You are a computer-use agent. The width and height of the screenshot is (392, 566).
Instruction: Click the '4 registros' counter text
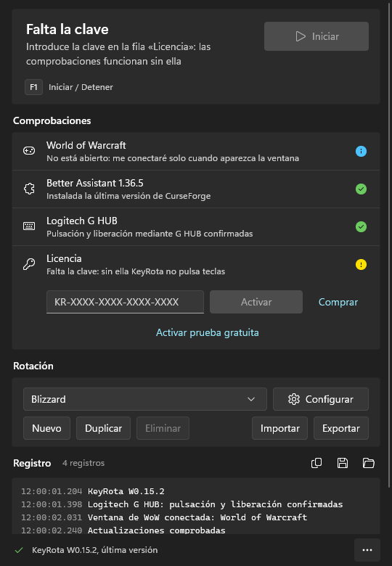click(x=83, y=463)
